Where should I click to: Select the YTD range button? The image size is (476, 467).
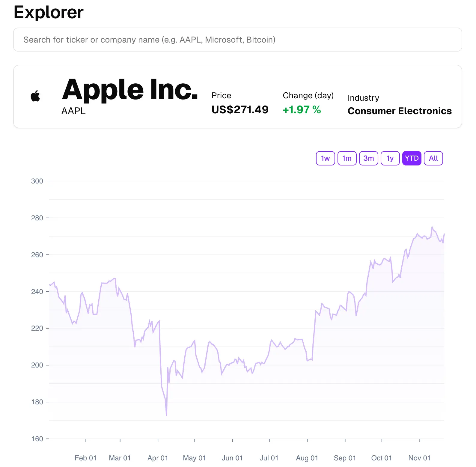coord(412,158)
